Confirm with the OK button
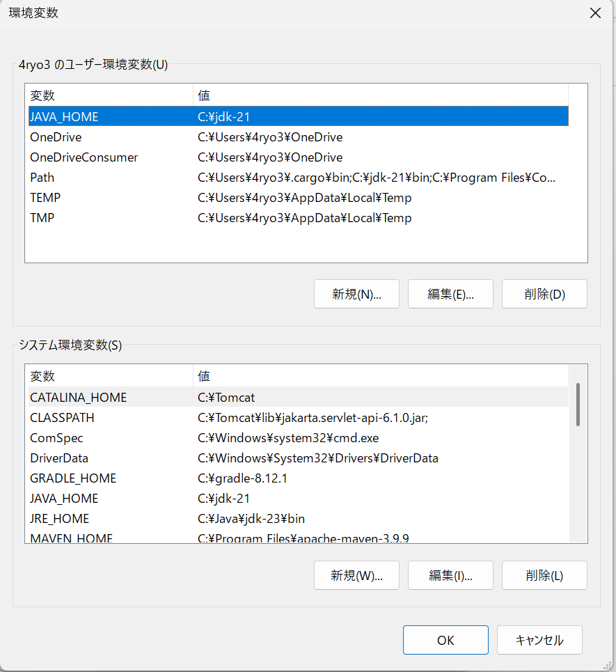The width and height of the screenshot is (616, 672). click(445, 640)
